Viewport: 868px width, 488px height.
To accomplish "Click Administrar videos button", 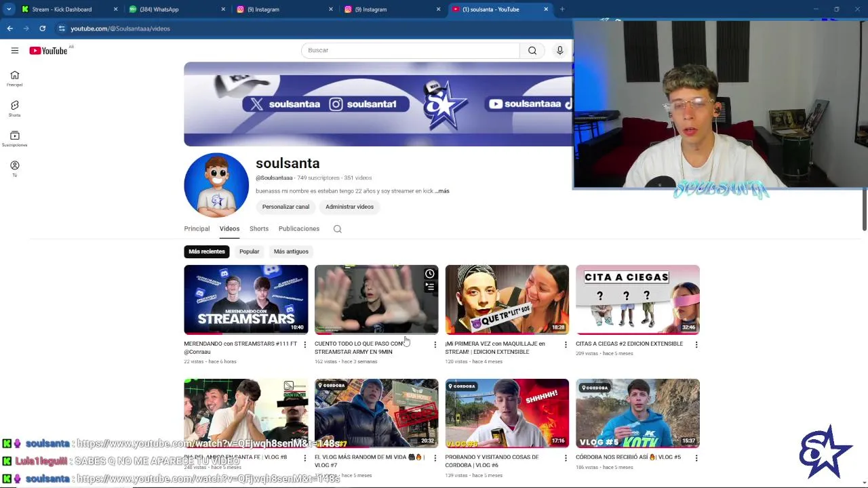I will tap(349, 207).
